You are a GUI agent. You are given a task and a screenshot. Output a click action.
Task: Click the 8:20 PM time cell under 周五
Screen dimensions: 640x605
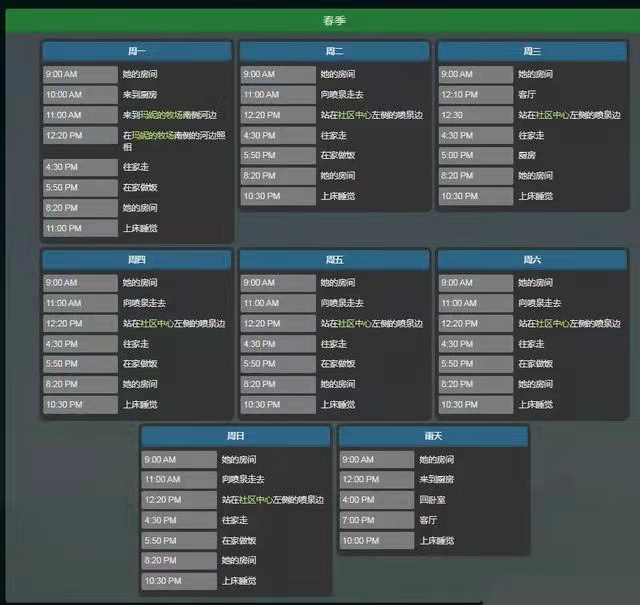[x=278, y=384]
